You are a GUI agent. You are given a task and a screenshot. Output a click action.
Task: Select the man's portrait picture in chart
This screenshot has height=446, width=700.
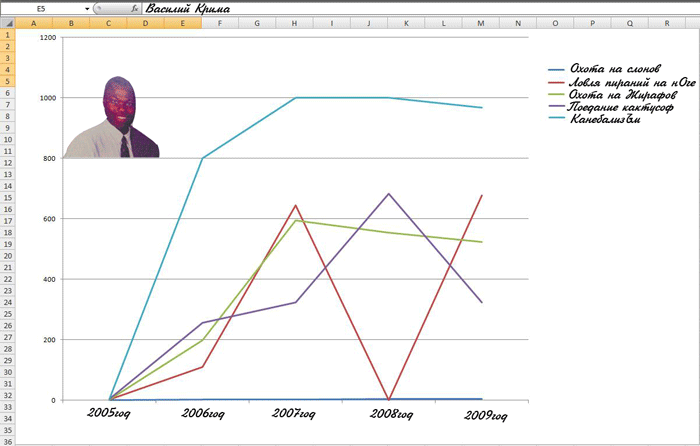click(x=112, y=117)
